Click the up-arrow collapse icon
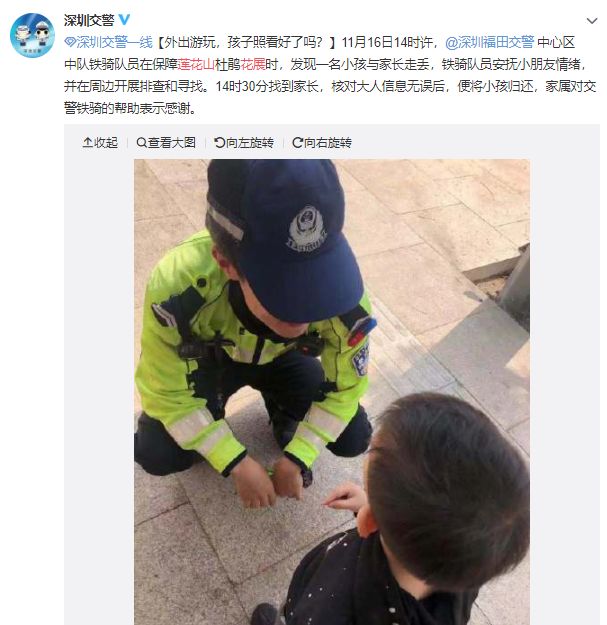Image resolution: width=607 pixels, height=625 pixels. tap(87, 142)
